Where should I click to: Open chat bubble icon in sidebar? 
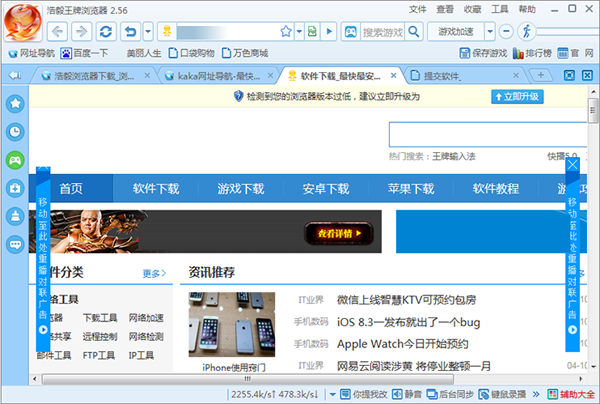click(15, 244)
